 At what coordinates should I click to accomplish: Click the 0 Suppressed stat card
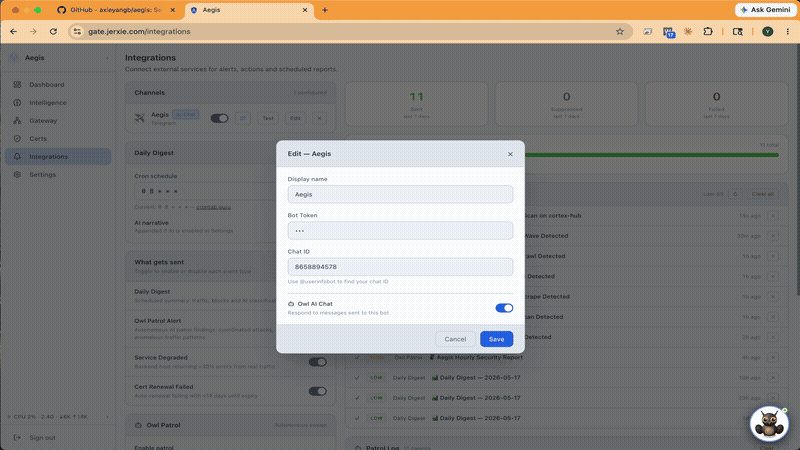pos(566,104)
